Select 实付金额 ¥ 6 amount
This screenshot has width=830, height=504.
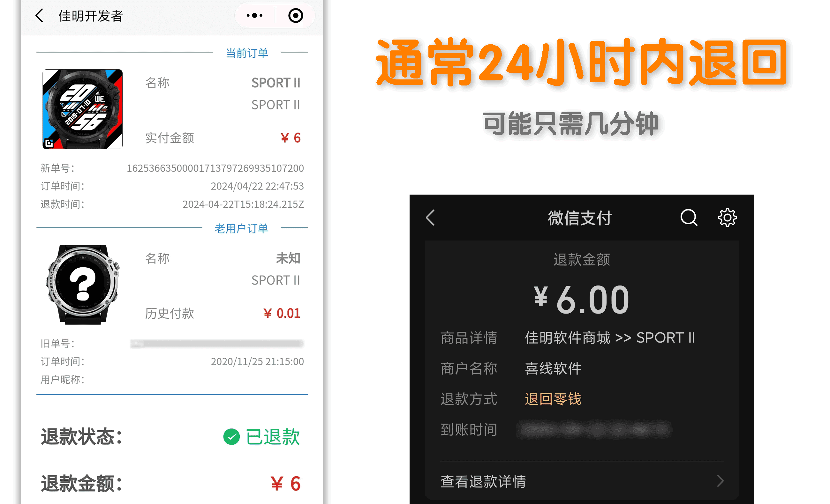(290, 138)
